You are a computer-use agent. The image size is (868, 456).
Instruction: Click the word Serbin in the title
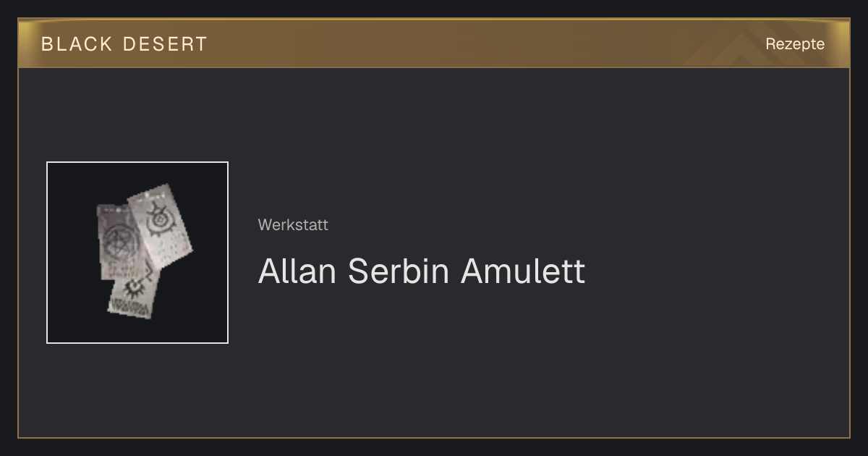[x=399, y=271]
